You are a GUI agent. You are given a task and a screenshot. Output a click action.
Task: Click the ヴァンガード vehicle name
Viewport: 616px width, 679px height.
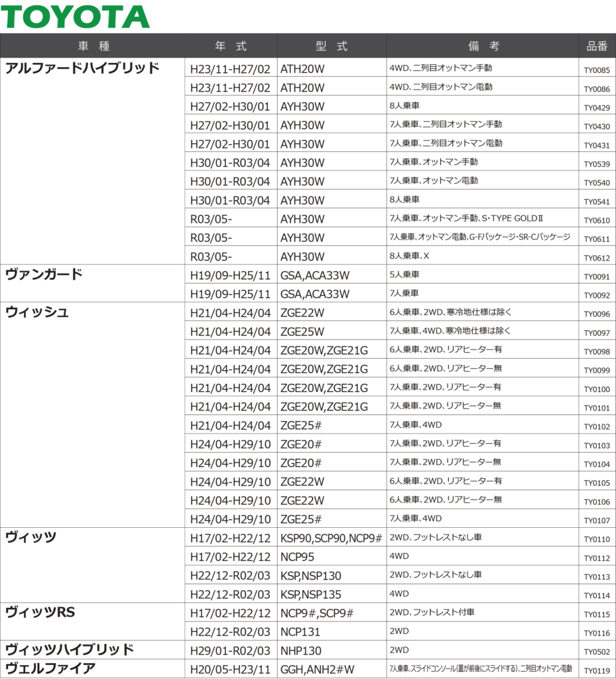coord(44,275)
